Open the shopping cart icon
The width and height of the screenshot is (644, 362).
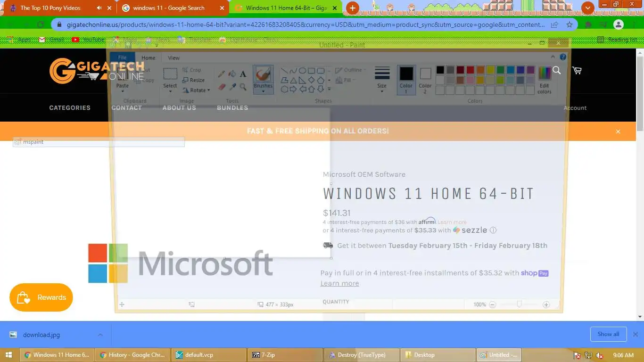pyautogui.click(x=577, y=70)
